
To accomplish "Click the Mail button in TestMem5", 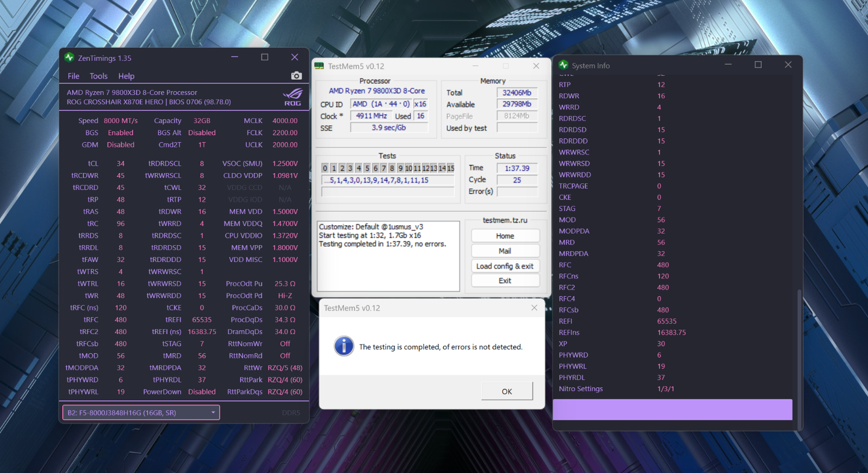I will (x=505, y=251).
